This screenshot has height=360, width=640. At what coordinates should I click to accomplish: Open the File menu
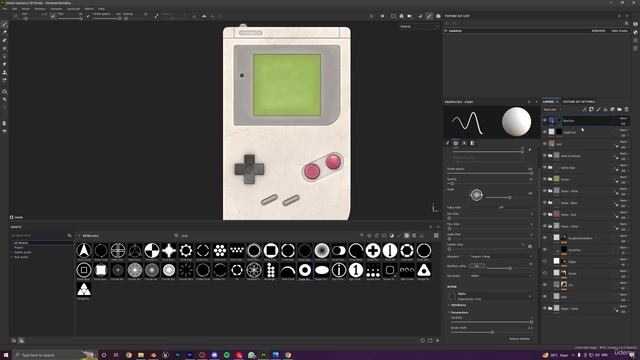click(x=5, y=9)
